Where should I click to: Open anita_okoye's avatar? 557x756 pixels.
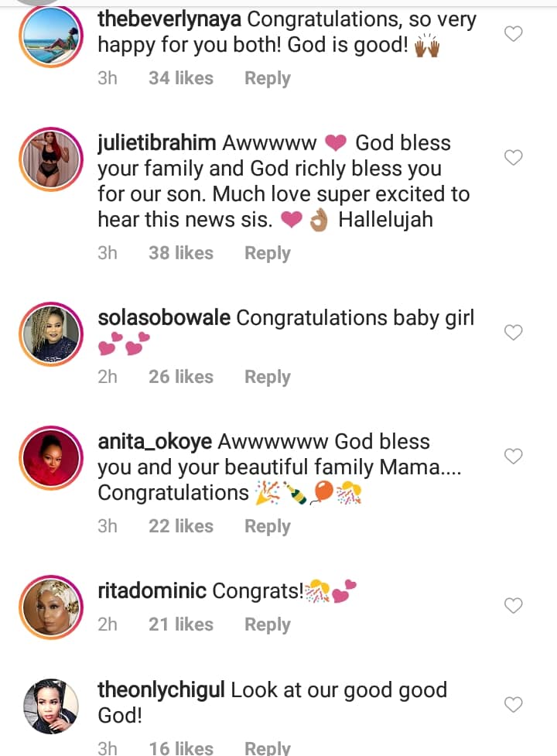(50, 458)
